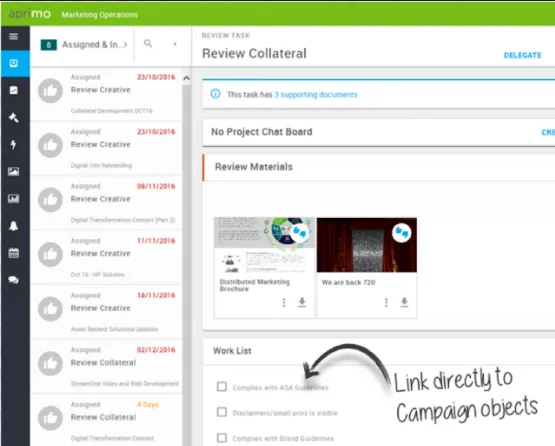Open more options for Distributed Marketing Brochure

click(x=284, y=302)
